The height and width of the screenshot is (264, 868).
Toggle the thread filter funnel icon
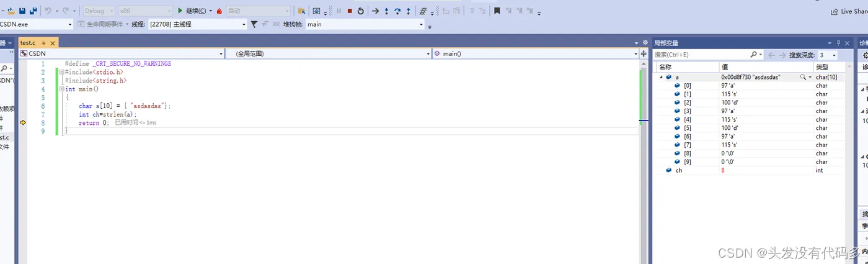pos(254,24)
